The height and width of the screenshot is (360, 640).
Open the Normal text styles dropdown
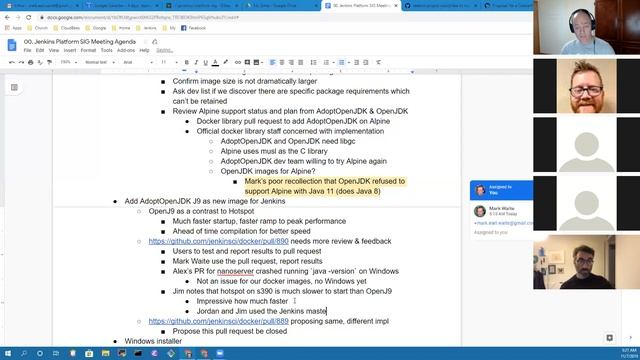tap(100, 62)
